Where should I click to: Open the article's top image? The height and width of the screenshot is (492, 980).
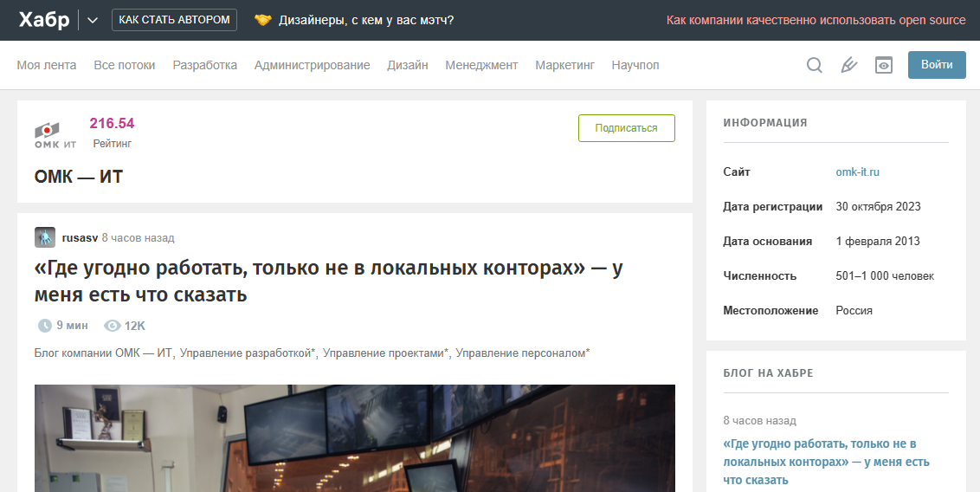(354, 437)
